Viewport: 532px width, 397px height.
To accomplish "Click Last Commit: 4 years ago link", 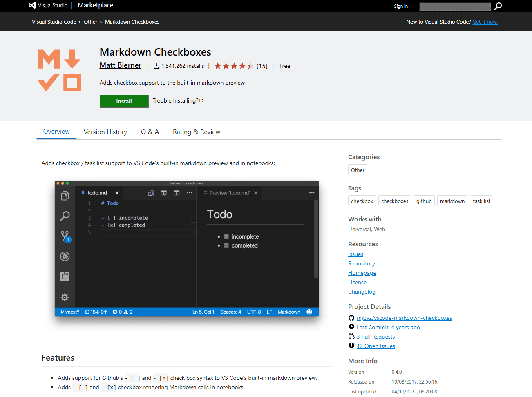I will (388, 327).
